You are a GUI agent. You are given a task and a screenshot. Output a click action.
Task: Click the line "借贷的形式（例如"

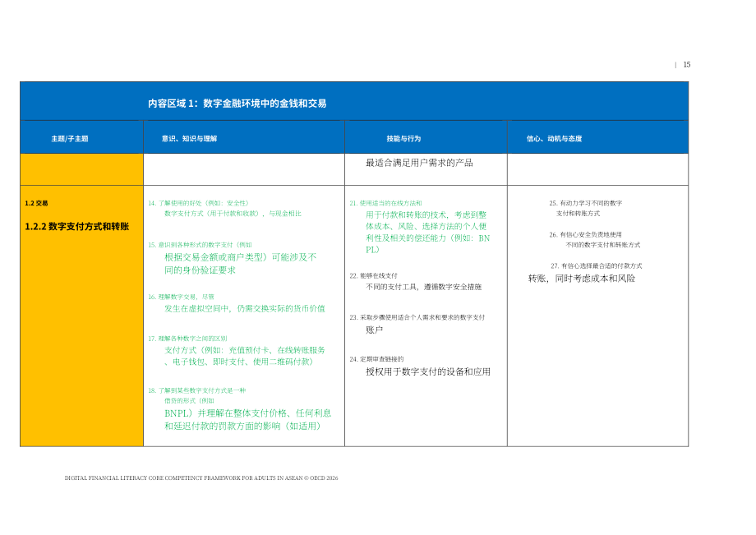(190, 401)
